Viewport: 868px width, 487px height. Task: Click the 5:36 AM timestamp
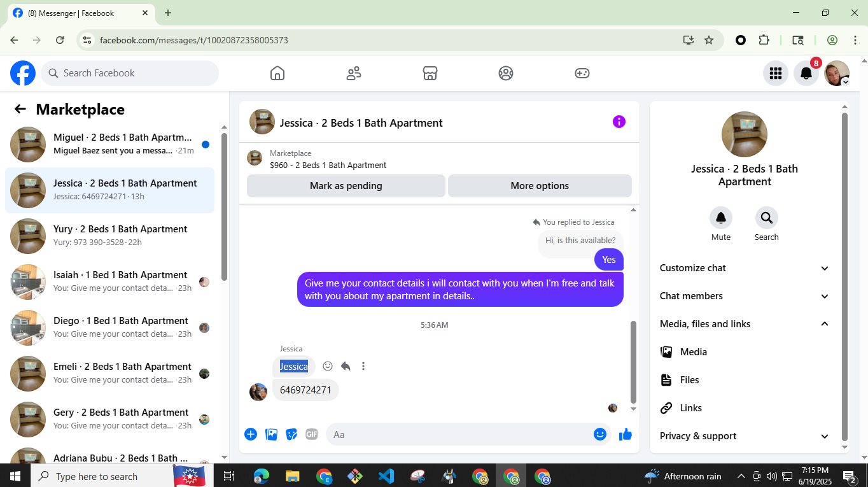coord(435,325)
